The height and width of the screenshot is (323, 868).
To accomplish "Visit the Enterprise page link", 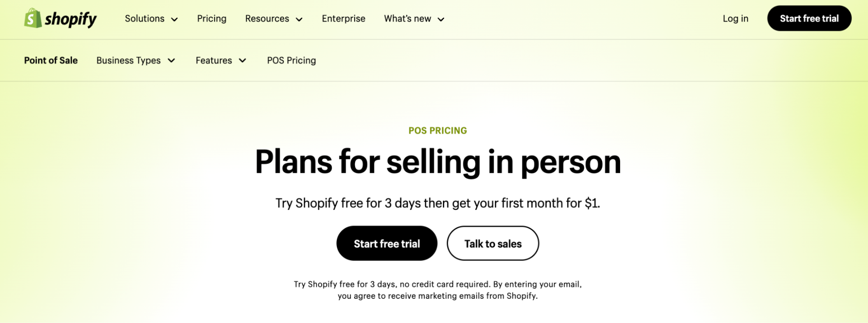I will click(343, 19).
